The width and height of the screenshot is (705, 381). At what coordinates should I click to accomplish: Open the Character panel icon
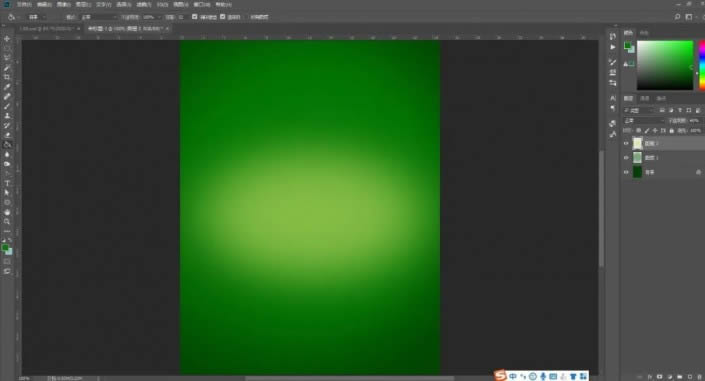pyautogui.click(x=612, y=98)
